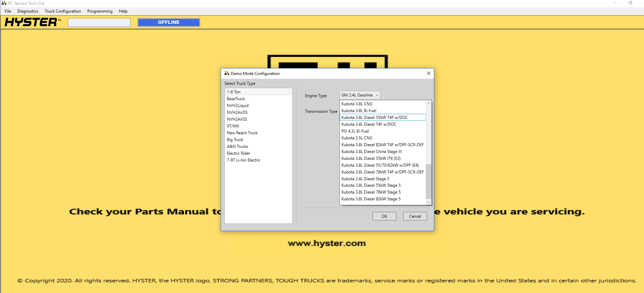
Task: Click the empty field beside Hyster logo
Action: tap(99, 22)
